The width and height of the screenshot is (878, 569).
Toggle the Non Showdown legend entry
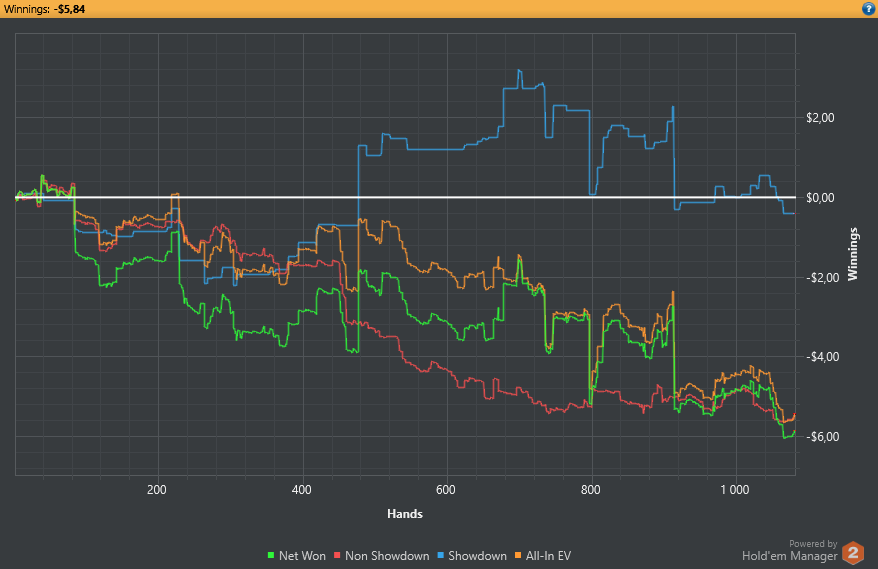[x=381, y=556]
